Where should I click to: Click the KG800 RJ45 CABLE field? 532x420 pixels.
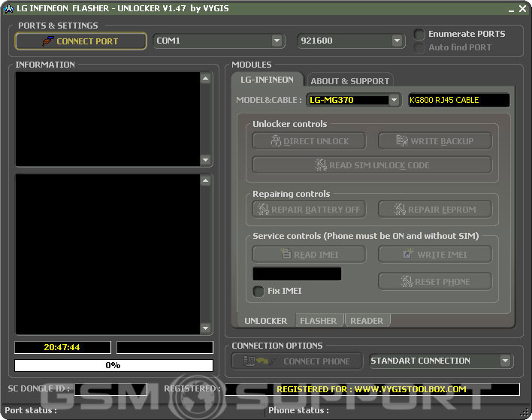pos(459,100)
